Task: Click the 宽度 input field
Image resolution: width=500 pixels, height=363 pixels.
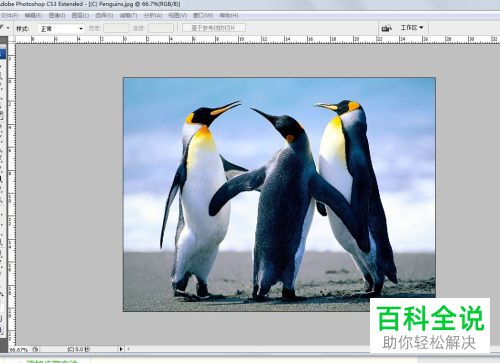Action: (116, 28)
